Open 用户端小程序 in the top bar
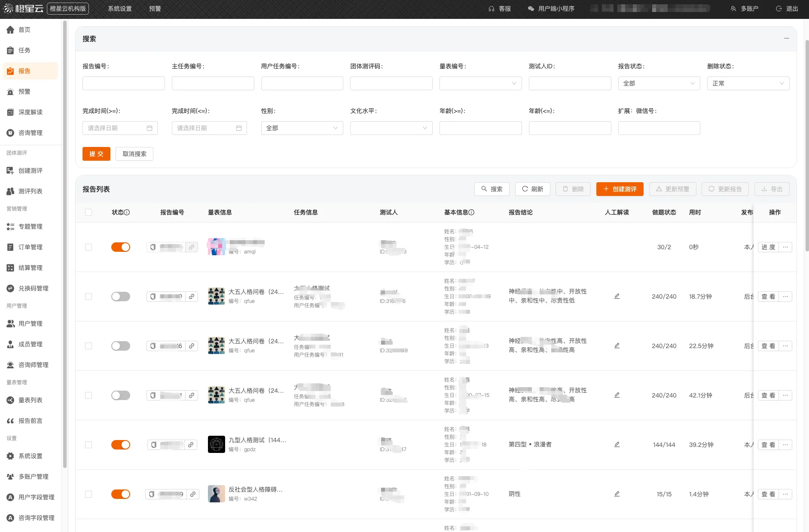The height and width of the screenshot is (532, 809). coord(551,9)
